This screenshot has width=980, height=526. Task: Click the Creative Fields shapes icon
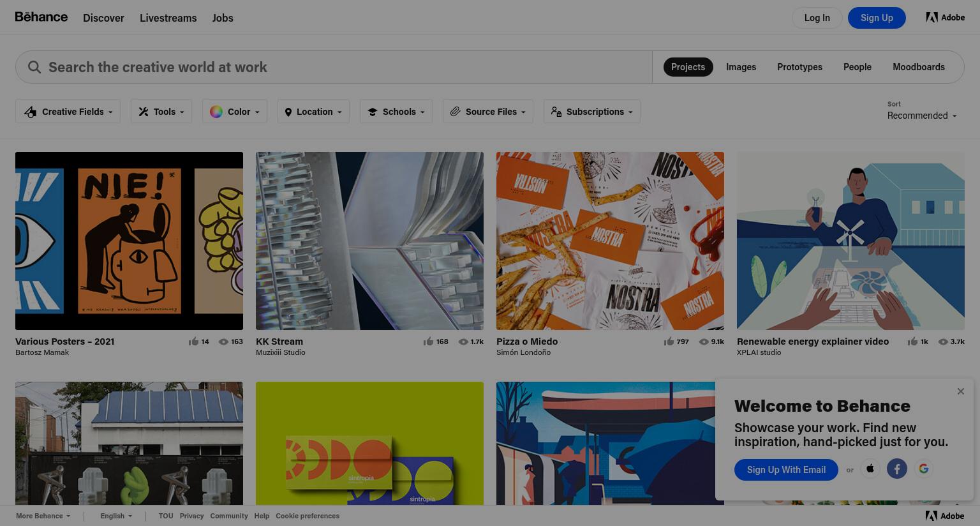(x=30, y=112)
